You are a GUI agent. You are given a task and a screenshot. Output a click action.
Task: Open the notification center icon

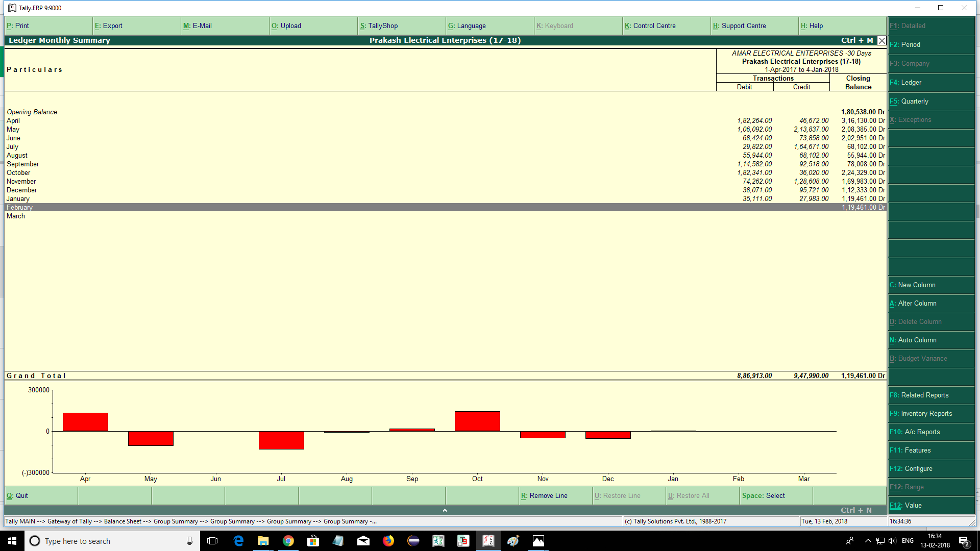(964, 541)
